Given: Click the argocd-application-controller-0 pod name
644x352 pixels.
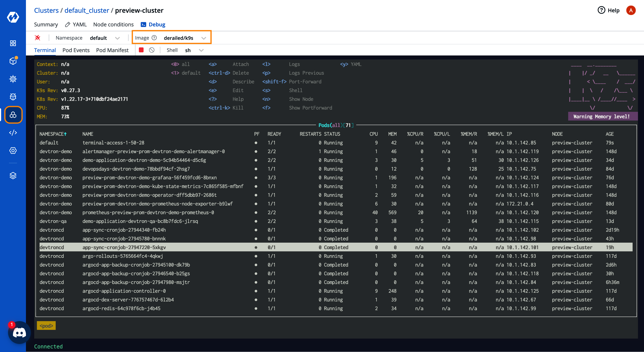Looking at the screenshot, I should (124, 291).
